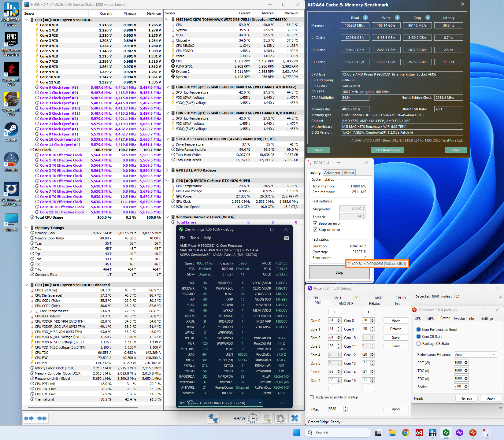Viewport: 504px width, 440px height.
Task: Open HWiNFO64 Shortcut desktop icon
Action: 11,14
